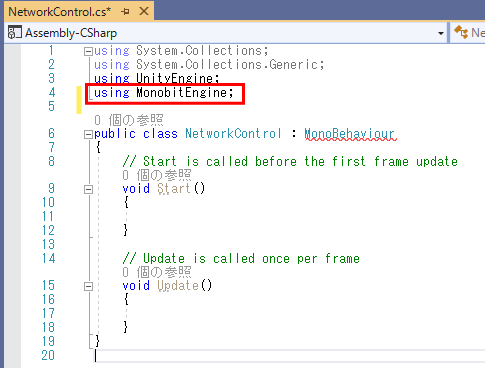Viewport: 485px width, 368px height.
Task: Click line number 12 in the margin
Action: click(48, 230)
